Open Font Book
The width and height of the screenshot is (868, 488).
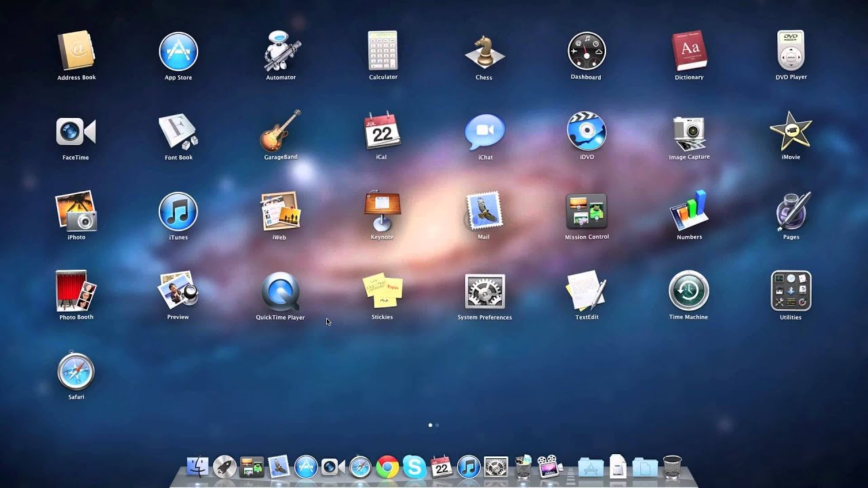(x=178, y=131)
